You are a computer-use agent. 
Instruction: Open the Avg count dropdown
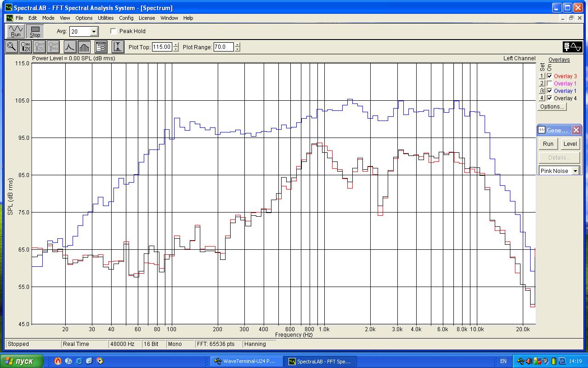pyautogui.click(x=94, y=32)
